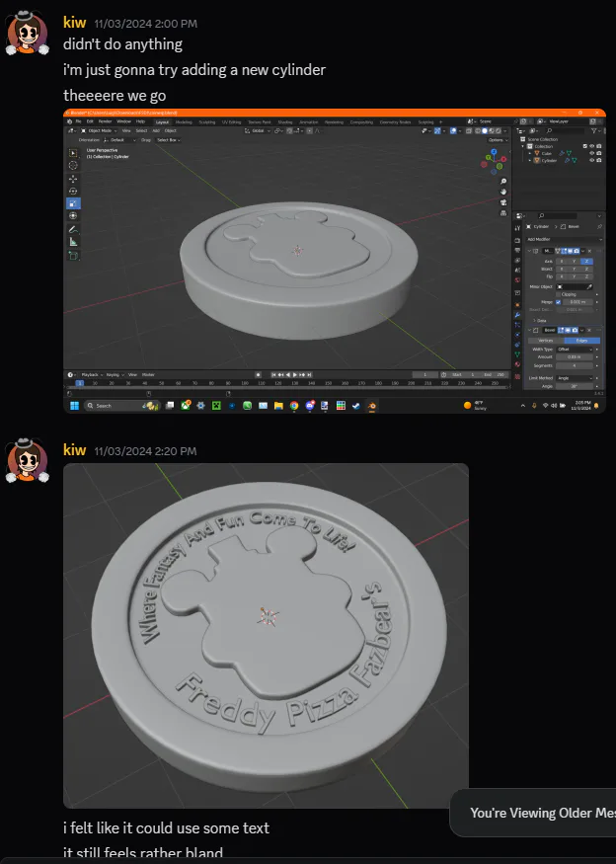This screenshot has height=864, width=616.
Task: Open the Global transform orientation dropdown
Action: tap(259, 130)
